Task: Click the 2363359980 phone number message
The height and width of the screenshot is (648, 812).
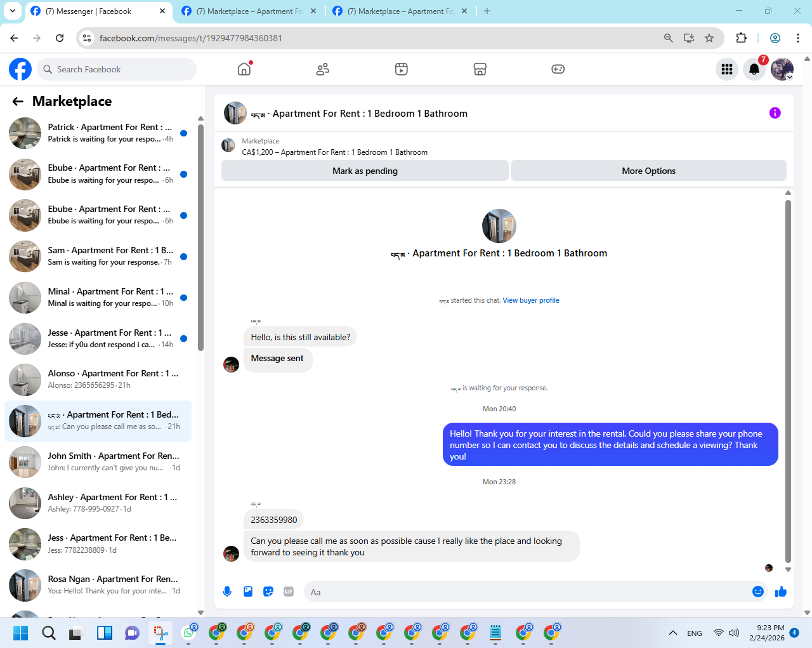Action: (x=274, y=520)
